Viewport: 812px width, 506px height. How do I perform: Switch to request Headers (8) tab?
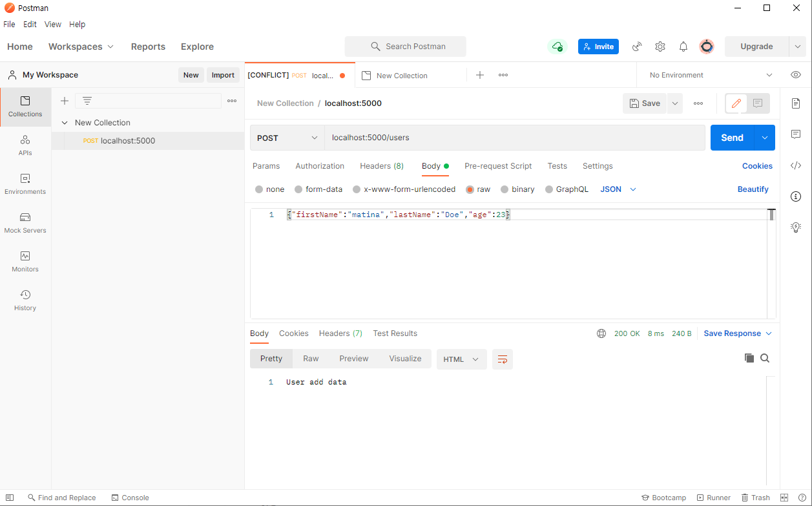click(382, 166)
